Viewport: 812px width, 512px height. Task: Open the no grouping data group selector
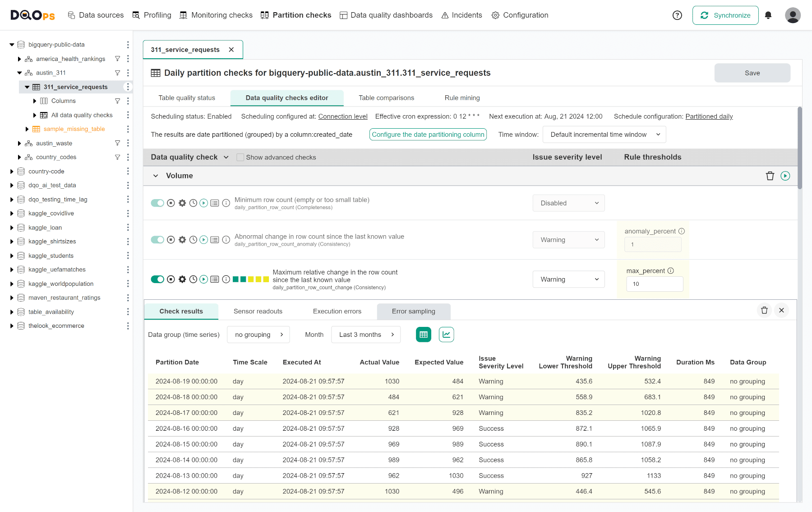coord(258,335)
